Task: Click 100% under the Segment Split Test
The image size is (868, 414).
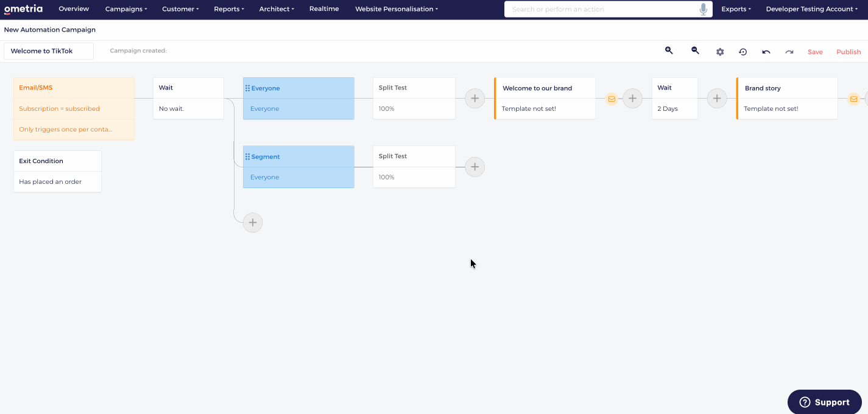Action: coord(386,177)
